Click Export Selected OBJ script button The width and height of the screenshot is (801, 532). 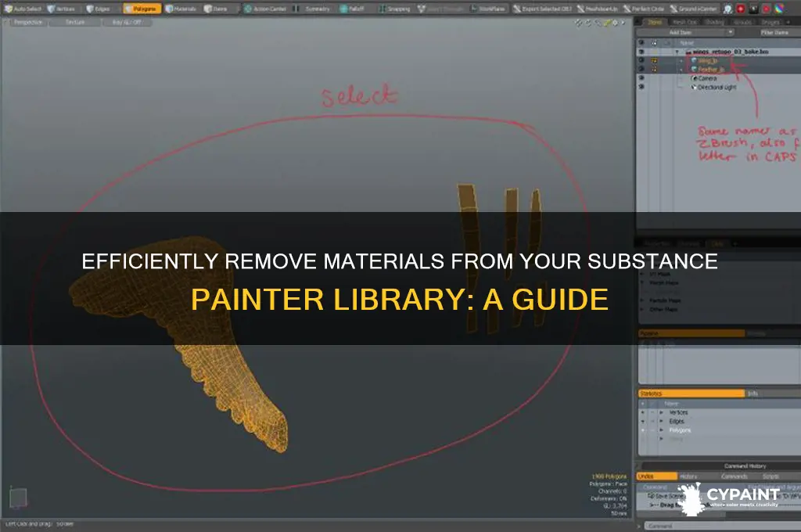(x=543, y=9)
